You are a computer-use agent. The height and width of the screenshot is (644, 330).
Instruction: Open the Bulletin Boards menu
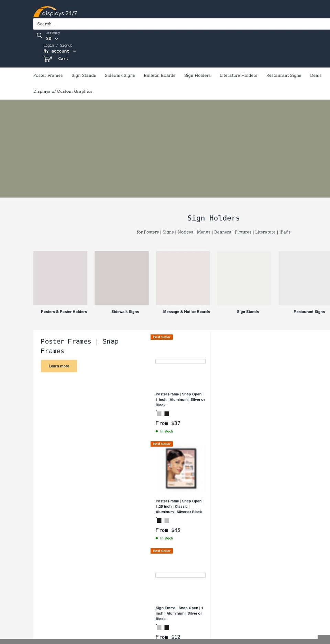click(x=159, y=76)
